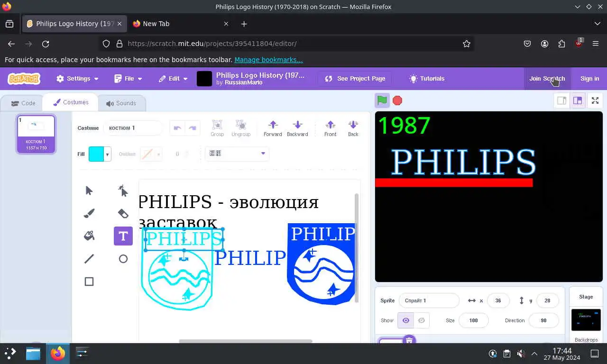This screenshot has width=607, height=364.
Task: Click the Scratch logo
Action: click(24, 79)
